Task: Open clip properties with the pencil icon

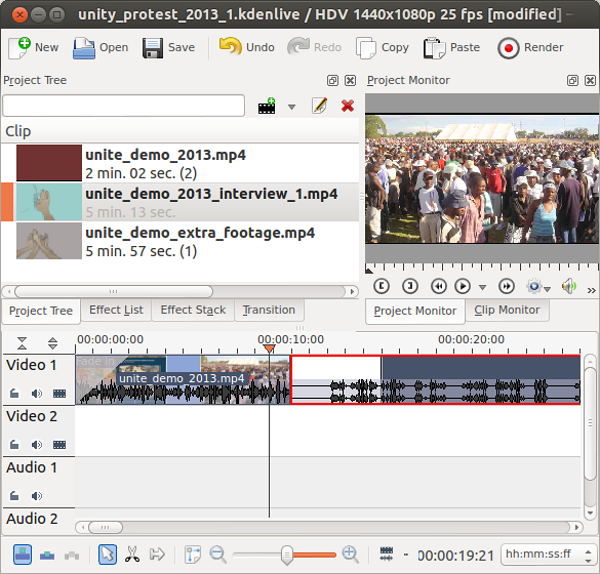Action: point(319,106)
